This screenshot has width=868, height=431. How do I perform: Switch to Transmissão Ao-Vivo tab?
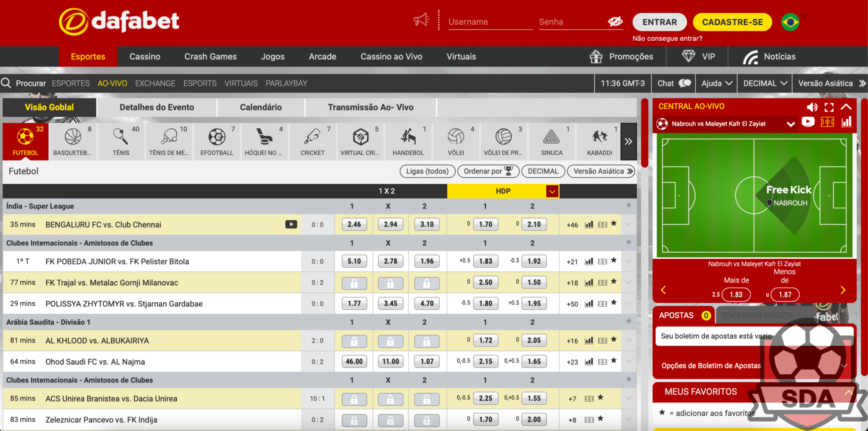(x=370, y=107)
